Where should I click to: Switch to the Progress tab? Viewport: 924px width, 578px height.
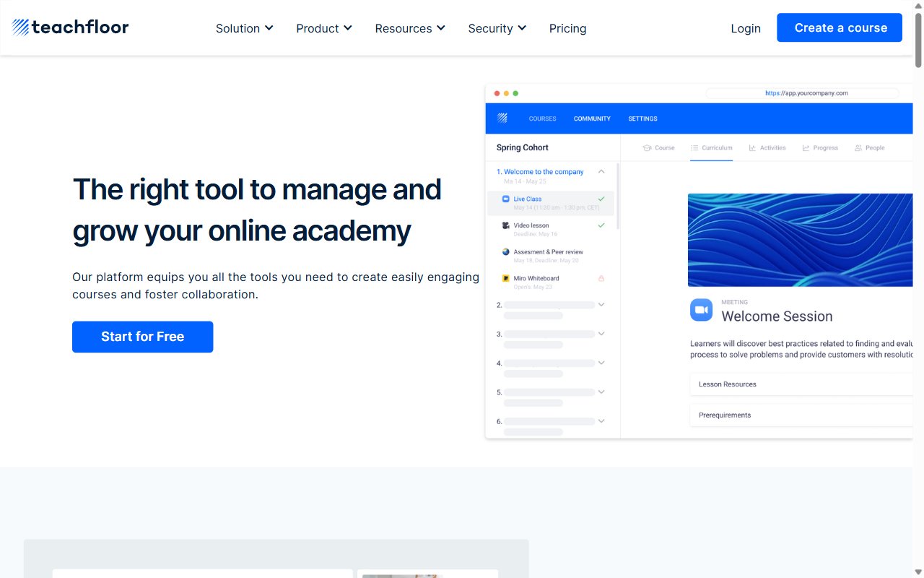pos(820,147)
